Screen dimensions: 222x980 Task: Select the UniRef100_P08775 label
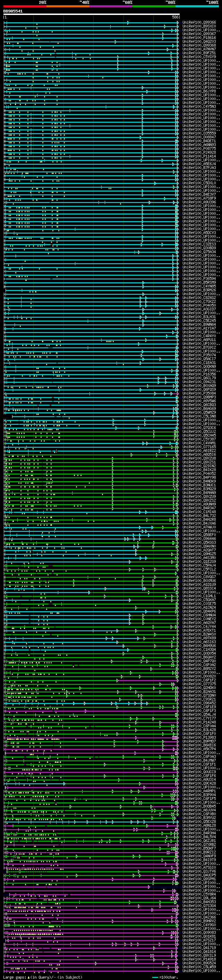pyautogui.click(x=199, y=148)
